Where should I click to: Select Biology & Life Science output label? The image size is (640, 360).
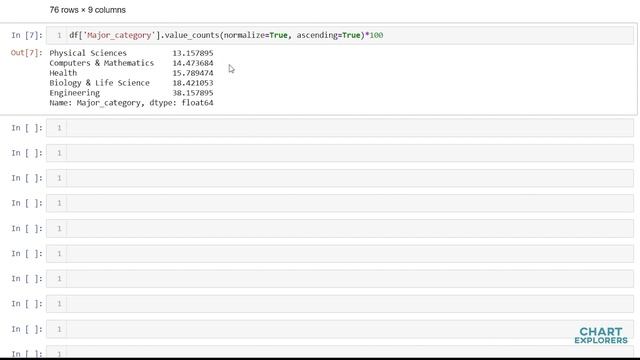[x=100, y=83]
